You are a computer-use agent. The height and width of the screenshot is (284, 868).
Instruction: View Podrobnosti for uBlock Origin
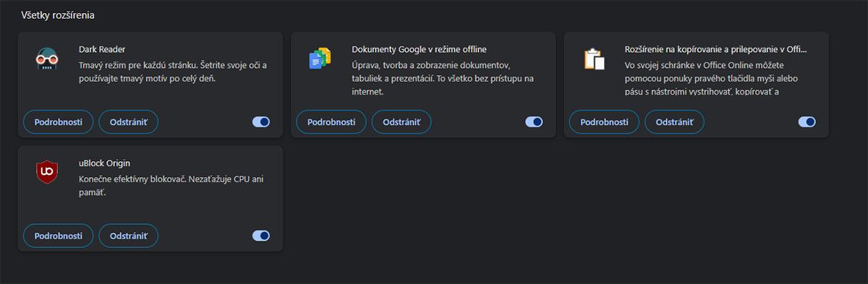[59, 236]
